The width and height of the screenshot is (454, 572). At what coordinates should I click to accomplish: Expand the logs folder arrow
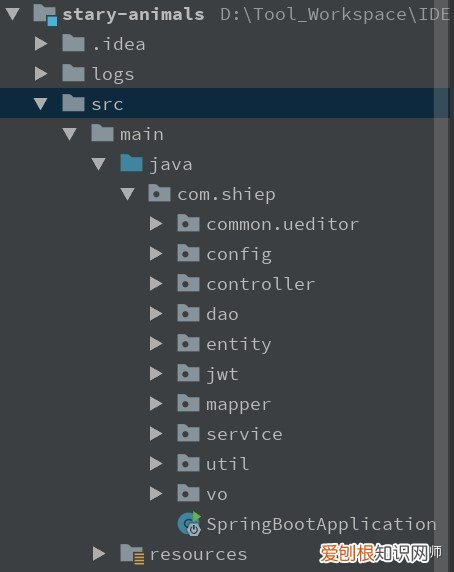(x=41, y=73)
